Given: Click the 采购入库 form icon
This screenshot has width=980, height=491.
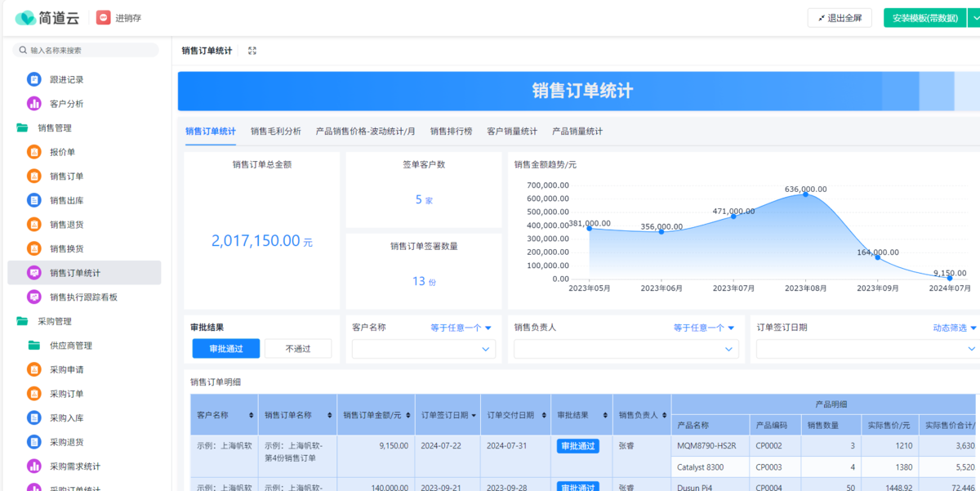Looking at the screenshot, I should [33, 417].
